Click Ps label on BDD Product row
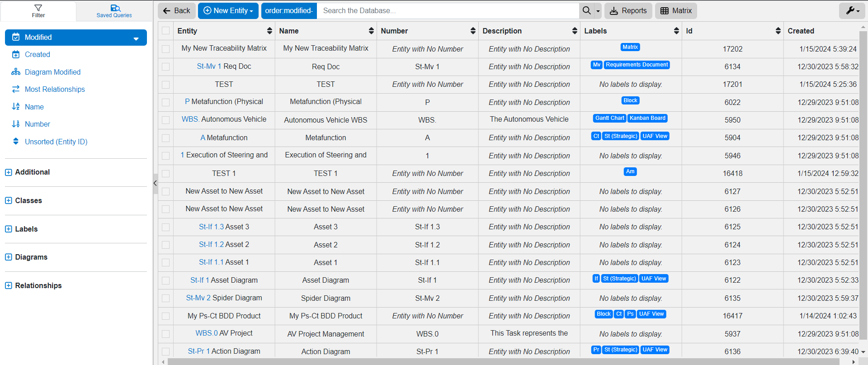This screenshot has height=365, width=868. pyautogui.click(x=630, y=314)
